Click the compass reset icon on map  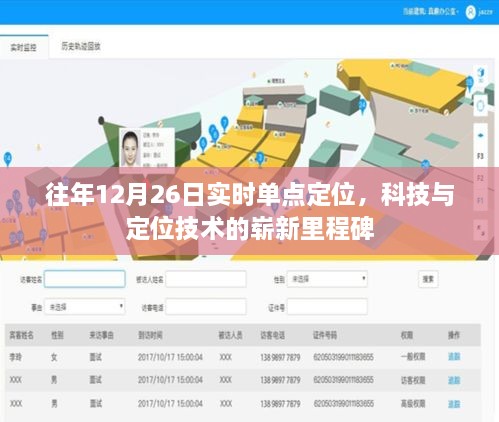coord(481,106)
